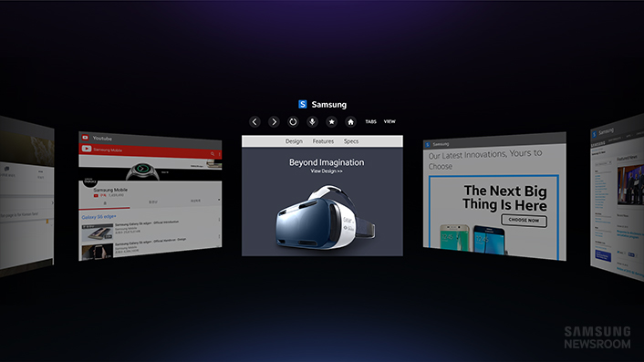Activate voice input microphone icon
The height and width of the screenshot is (362, 644).
coord(312,122)
